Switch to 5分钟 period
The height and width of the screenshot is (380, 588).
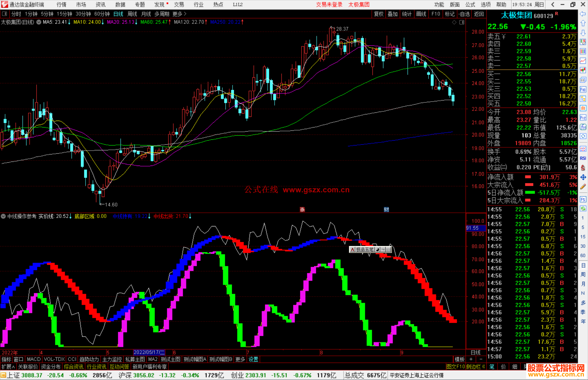(x=47, y=14)
